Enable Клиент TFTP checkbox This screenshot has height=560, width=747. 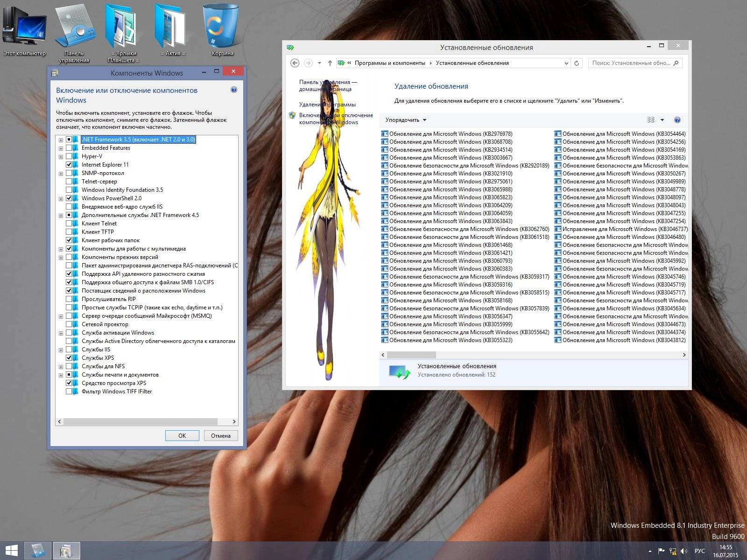pos(69,232)
